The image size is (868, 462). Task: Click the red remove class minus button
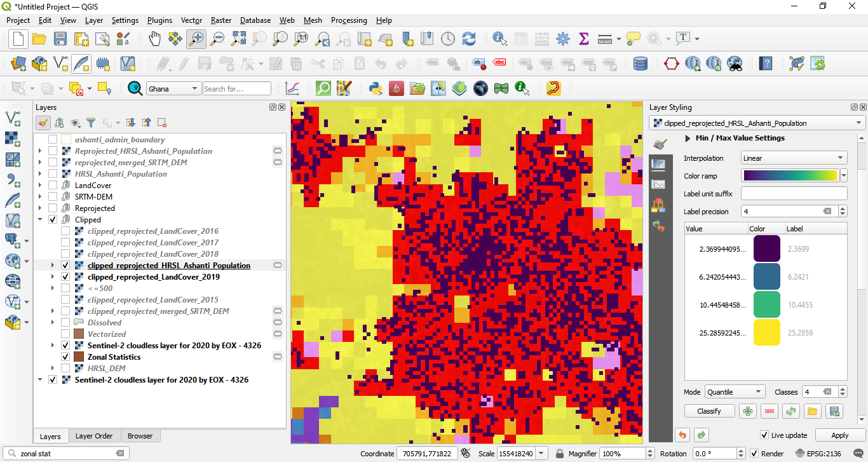(x=770, y=411)
